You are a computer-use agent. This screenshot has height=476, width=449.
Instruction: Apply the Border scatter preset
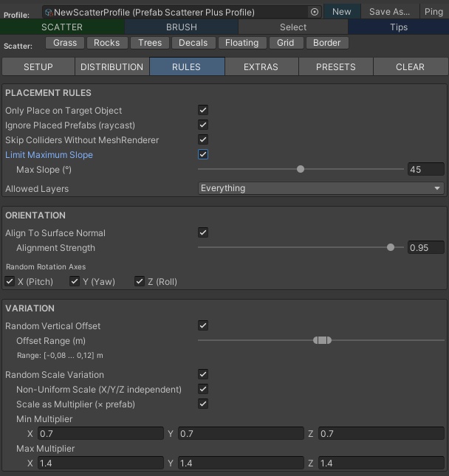[x=327, y=43]
